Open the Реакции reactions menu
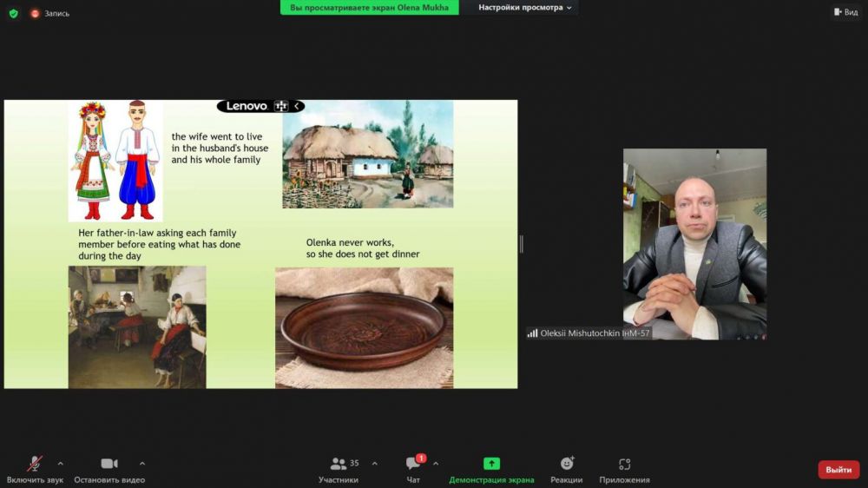 [x=566, y=469]
